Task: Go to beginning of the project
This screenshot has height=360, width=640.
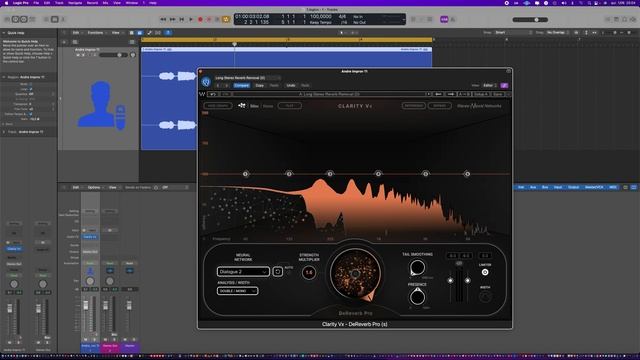Action: (182, 19)
